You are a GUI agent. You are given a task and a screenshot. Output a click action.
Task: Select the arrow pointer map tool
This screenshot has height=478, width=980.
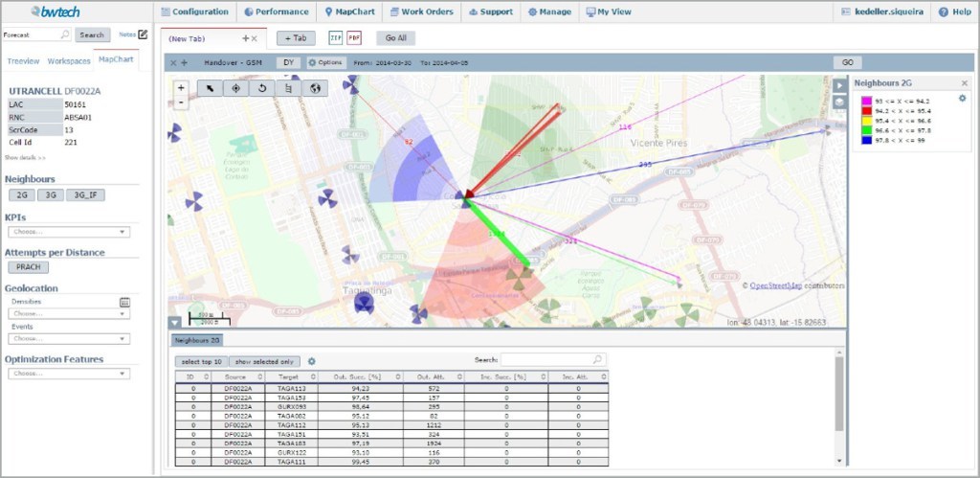click(x=210, y=88)
